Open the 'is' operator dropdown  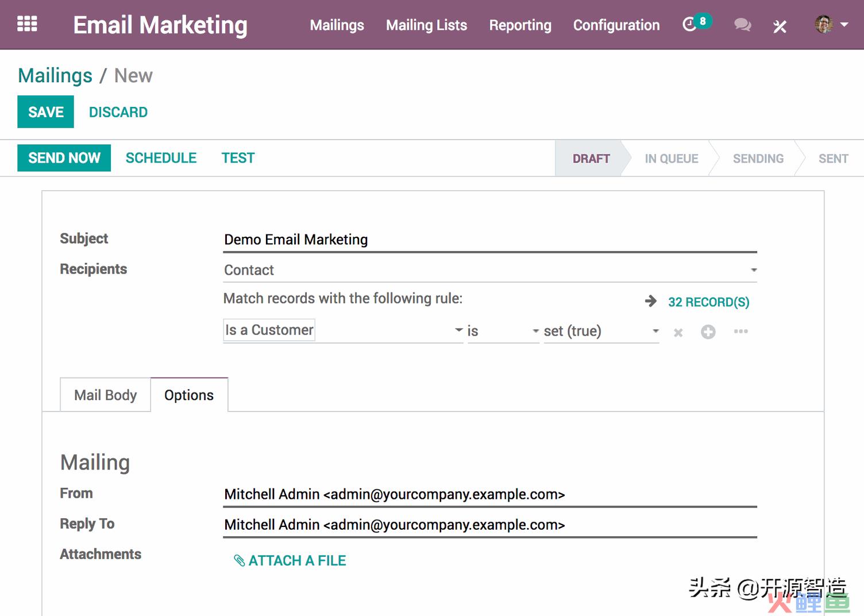point(503,331)
